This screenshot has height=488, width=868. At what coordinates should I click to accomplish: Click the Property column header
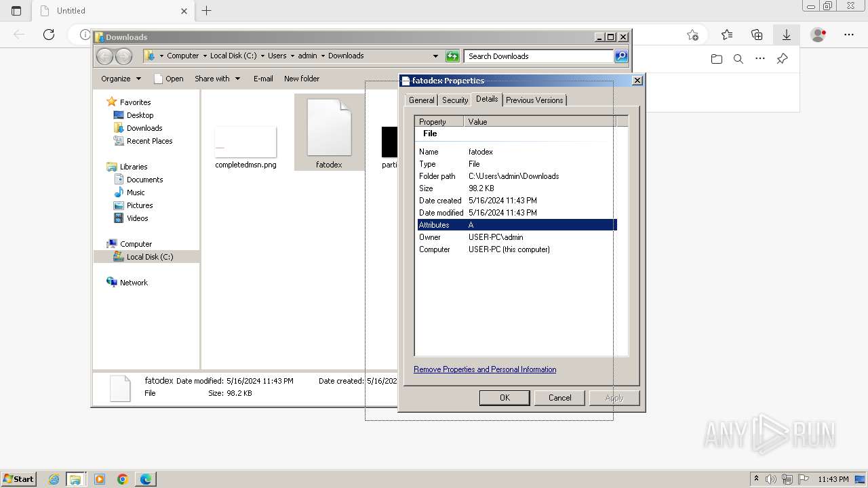coord(439,122)
